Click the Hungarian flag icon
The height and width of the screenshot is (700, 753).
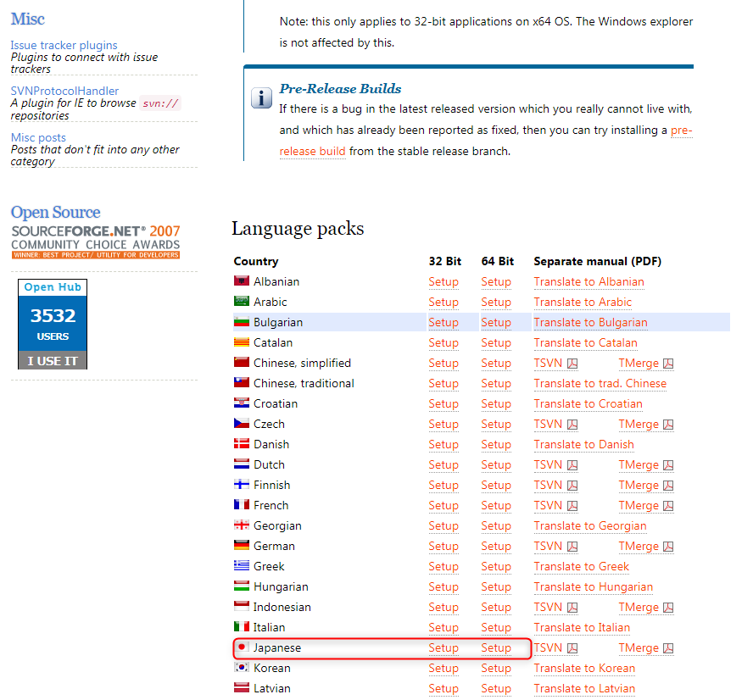click(241, 586)
